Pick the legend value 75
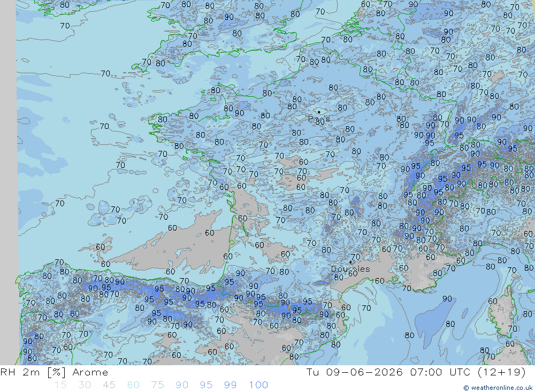The height and width of the screenshot is (392, 535). (x=158, y=385)
